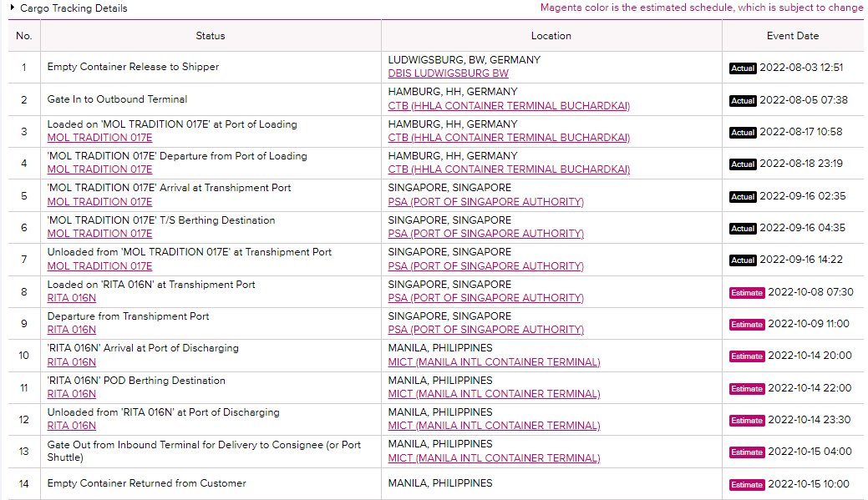Select 'Departure from Transhipment Port' status text

(128, 316)
